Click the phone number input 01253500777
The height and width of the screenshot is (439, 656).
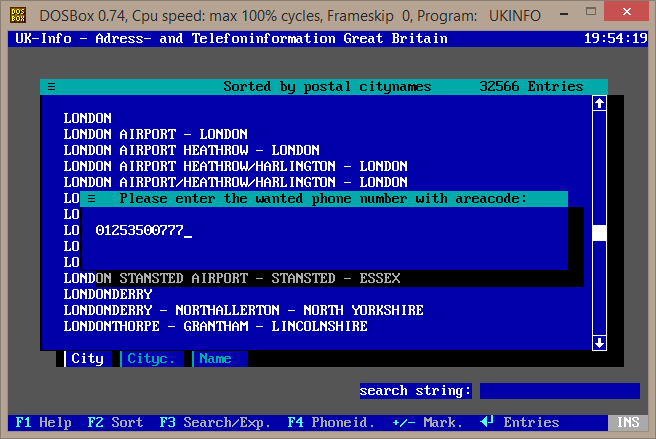coord(139,231)
